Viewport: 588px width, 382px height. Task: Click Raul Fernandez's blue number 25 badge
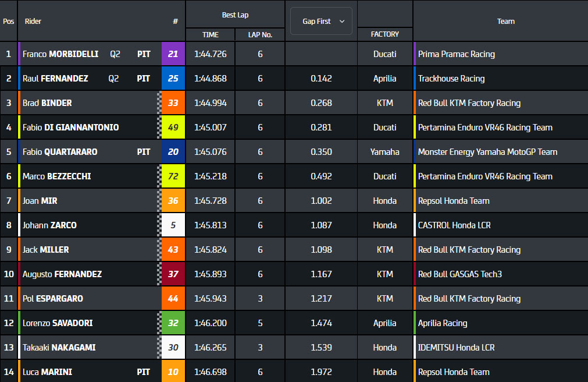click(173, 79)
